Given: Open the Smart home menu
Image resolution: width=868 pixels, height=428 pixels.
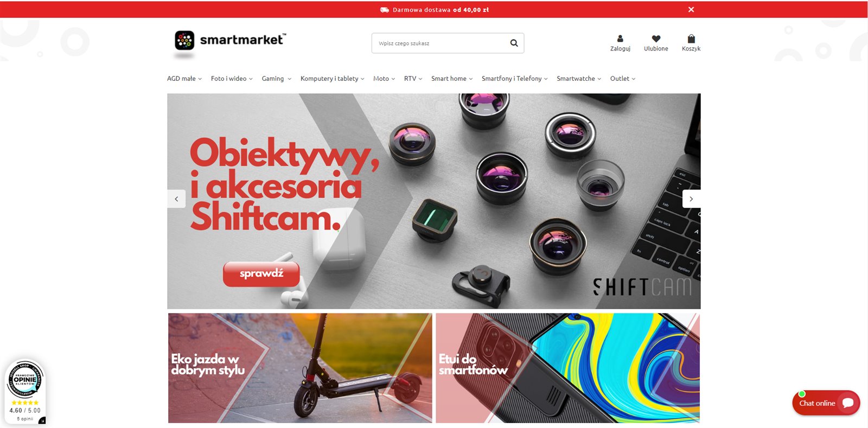Looking at the screenshot, I should pyautogui.click(x=452, y=79).
